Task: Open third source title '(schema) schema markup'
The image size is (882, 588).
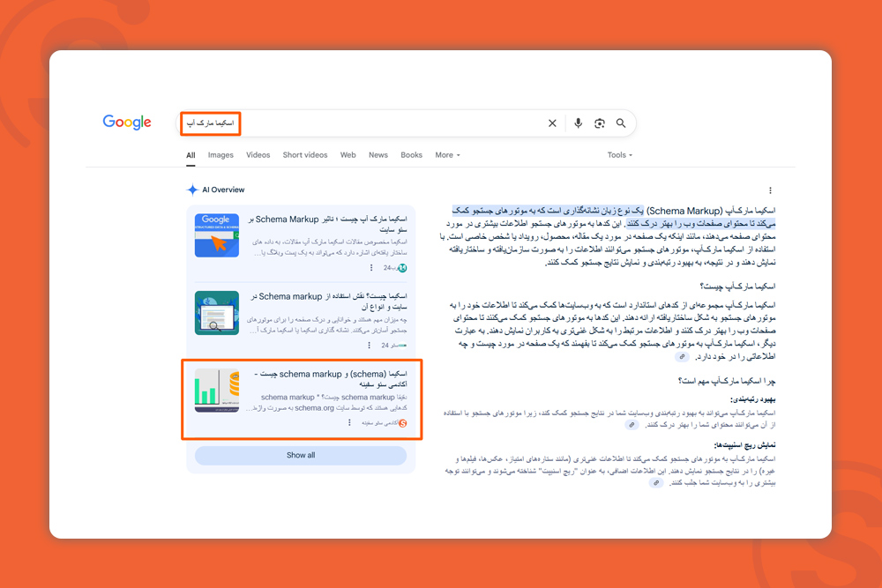Action: (x=331, y=379)
